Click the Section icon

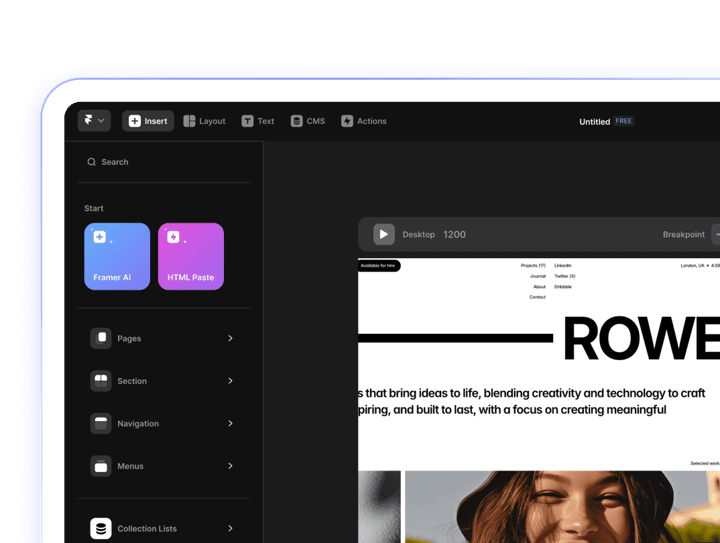101,381
